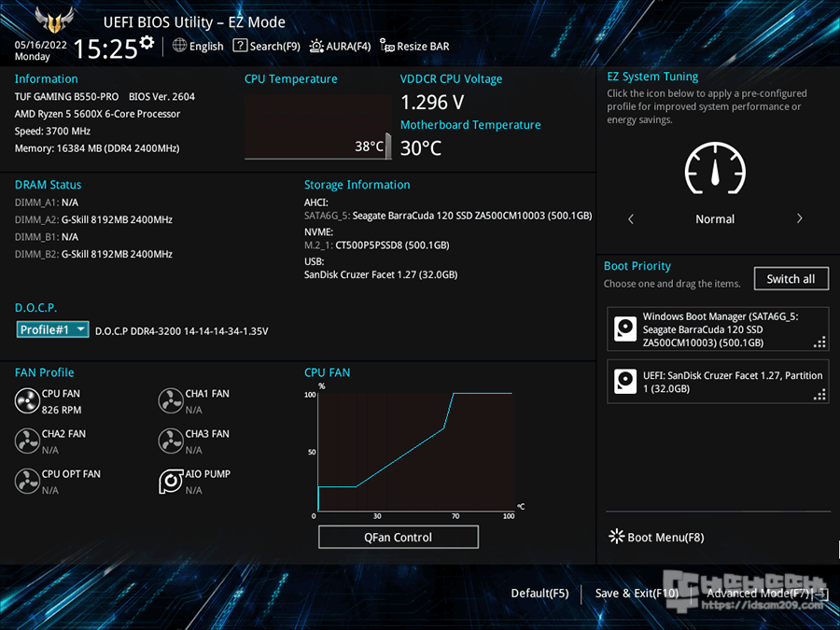Click SanDisk Cruzer Facet 1.27 USB entry

[x=381, y=274]
